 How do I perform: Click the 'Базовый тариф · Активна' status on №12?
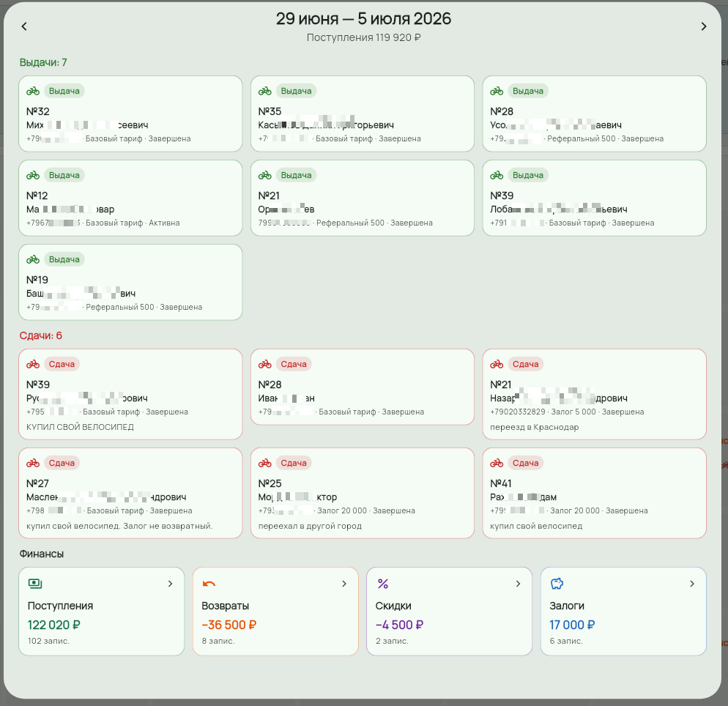point(133,223)
